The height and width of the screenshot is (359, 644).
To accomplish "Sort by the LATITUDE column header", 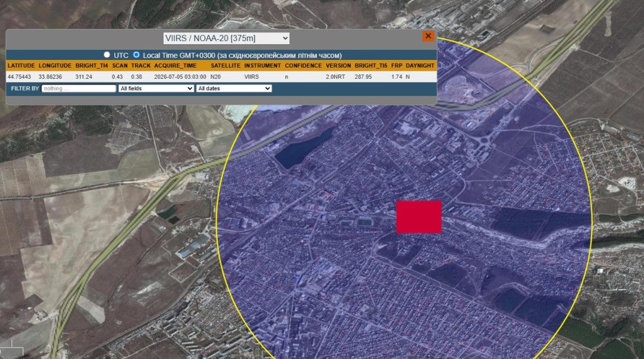I will point(21,66).
